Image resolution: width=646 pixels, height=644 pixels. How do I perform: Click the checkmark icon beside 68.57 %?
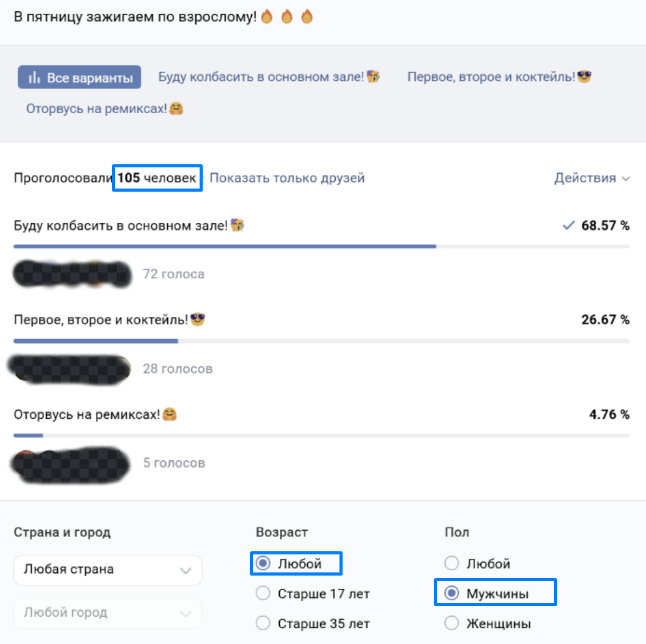coord(568,226)
